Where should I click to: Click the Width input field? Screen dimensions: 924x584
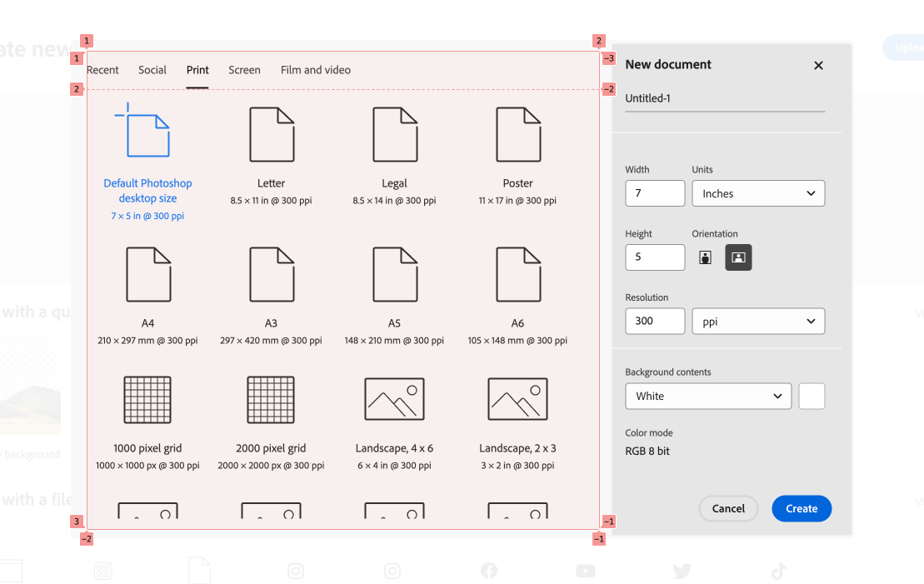(655, 193)
